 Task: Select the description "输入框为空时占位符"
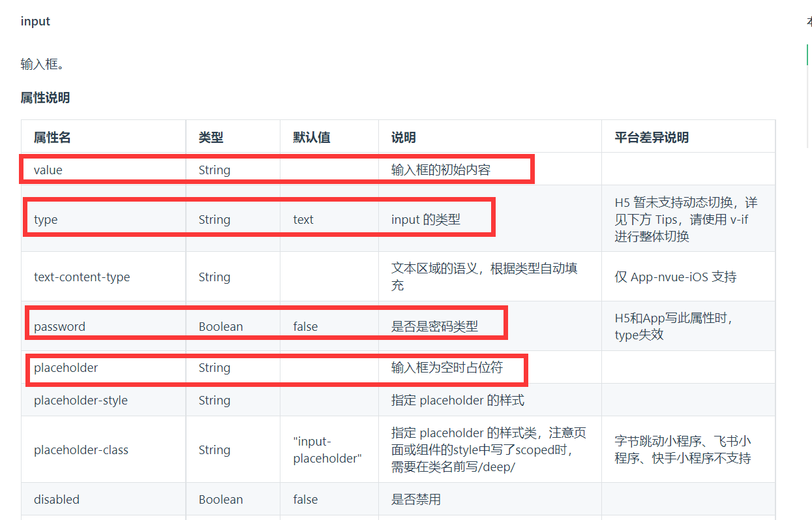447,368
